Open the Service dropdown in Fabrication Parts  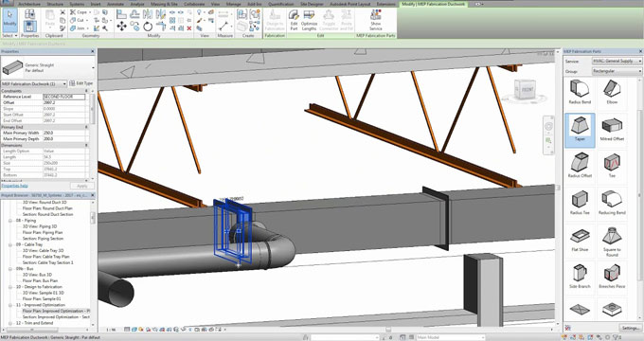tap(617, 61)
